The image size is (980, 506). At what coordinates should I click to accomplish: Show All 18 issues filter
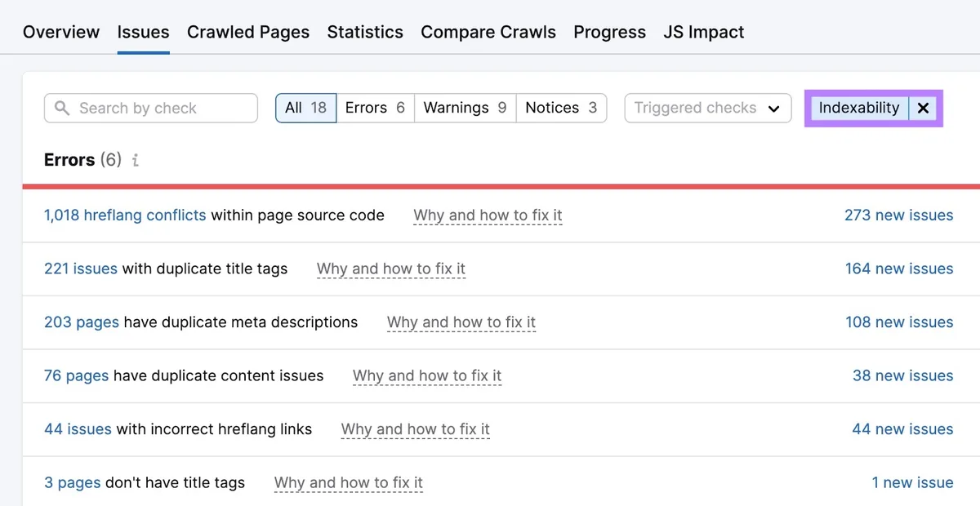coord(306,108)
